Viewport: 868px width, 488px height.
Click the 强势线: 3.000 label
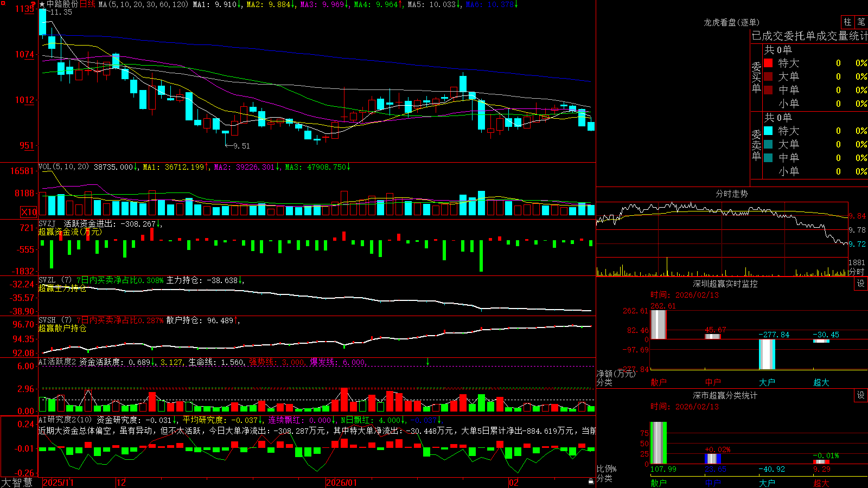[277, 362]
